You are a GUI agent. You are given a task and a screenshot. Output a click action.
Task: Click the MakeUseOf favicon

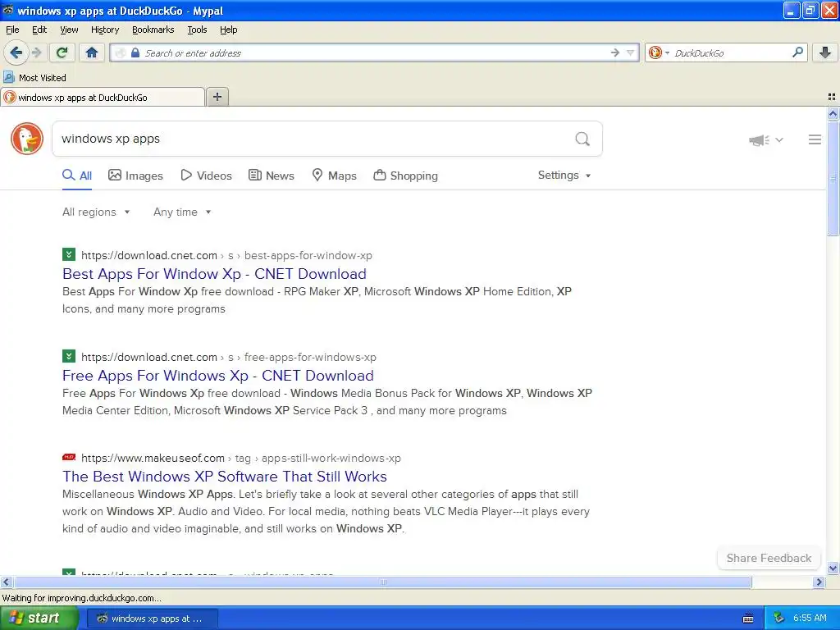pos(69,457)
